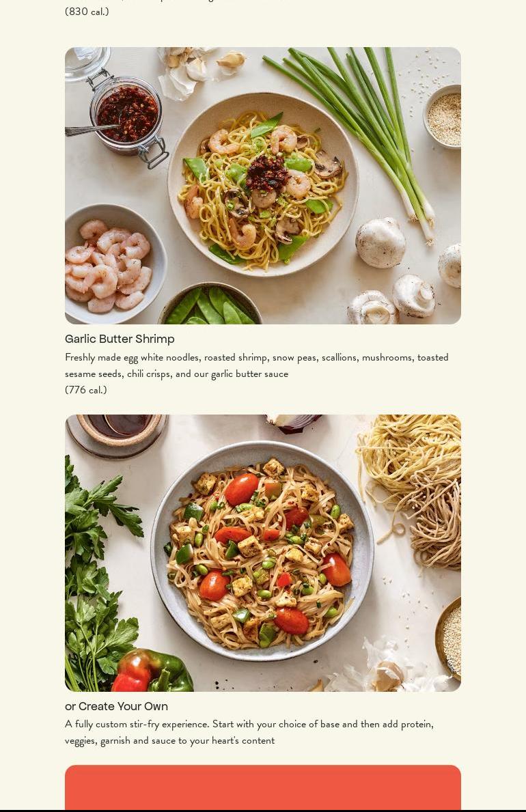Click the (776 cal.) calorie label
Viewport: 526px width, 812px height.
tap(86, 390)
